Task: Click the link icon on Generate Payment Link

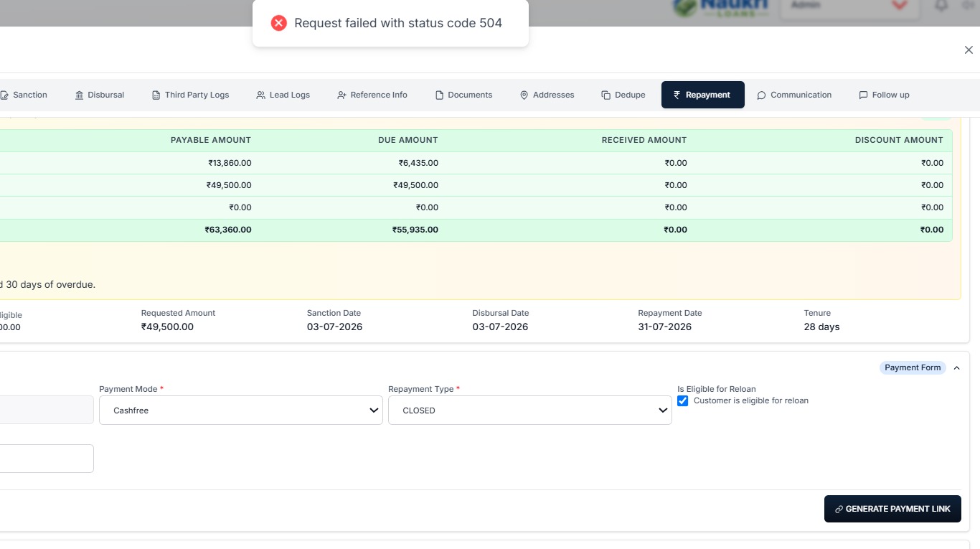Action: [x=839, y=509]
